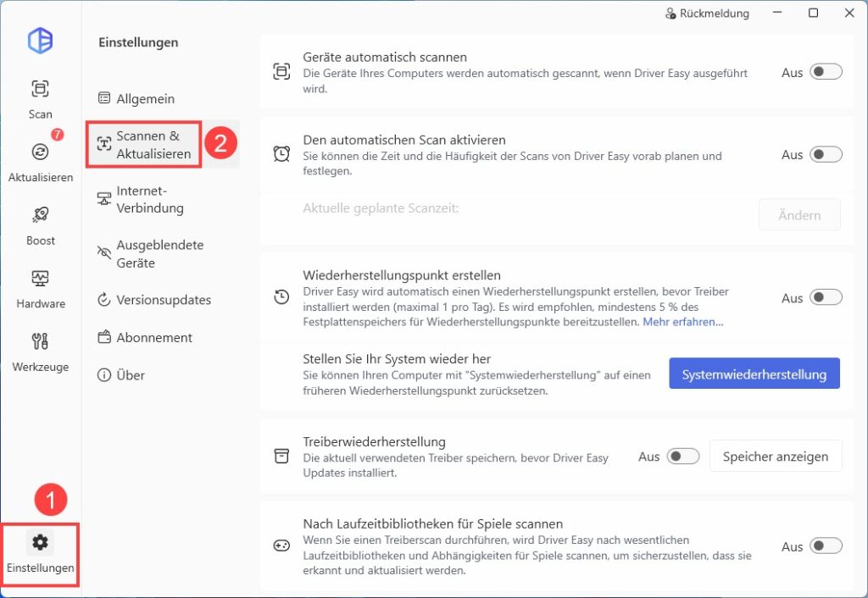Viewport: 868px width, 598px height.
Task: Close the Driver Easy window
Action: pyautogui.click(x=849, y=13)
